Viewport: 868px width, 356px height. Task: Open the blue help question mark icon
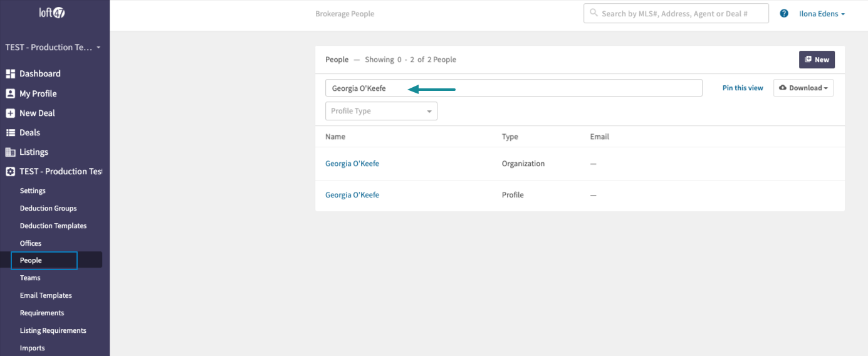(784, 13)
